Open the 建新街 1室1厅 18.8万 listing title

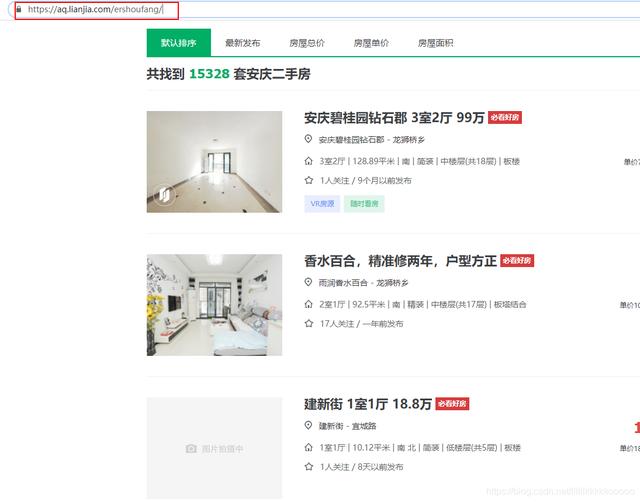tap(368, 404)
